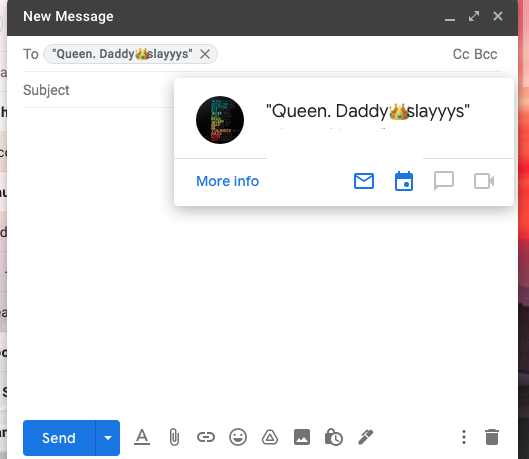Image resolution: width=529 pixels, height=459 pixels.
Task: Open More info on contact card
Action: click(228, 181)
